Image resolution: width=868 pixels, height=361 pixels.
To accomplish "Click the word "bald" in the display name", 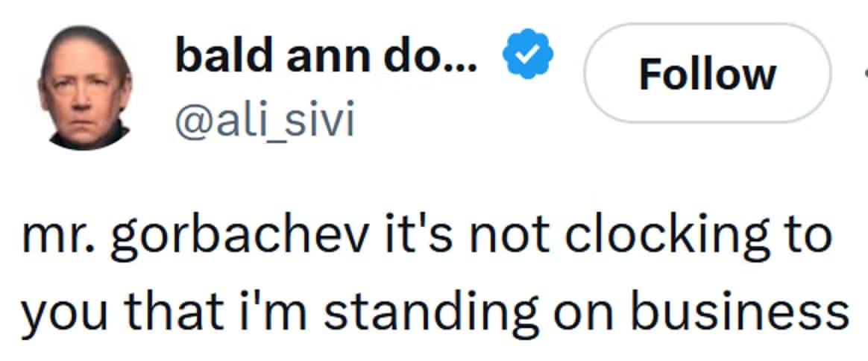I will pos(221,57).
